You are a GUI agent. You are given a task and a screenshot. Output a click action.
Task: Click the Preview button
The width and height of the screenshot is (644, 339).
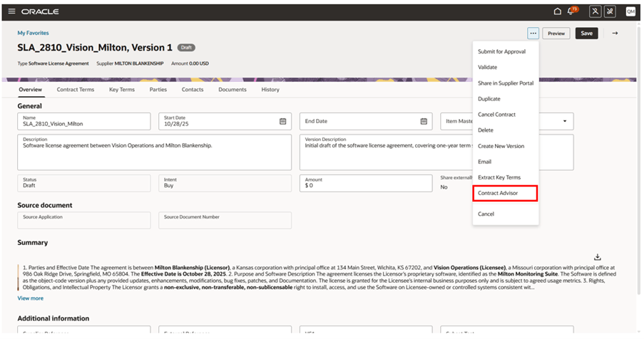click(x=556, y=33)
